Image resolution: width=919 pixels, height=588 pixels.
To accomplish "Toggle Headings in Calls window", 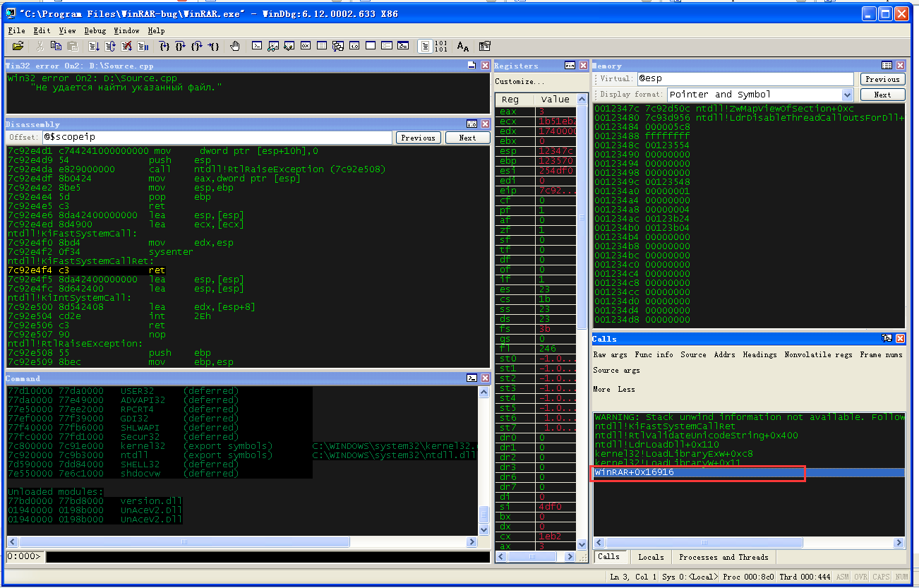I will tap(759, 354).
